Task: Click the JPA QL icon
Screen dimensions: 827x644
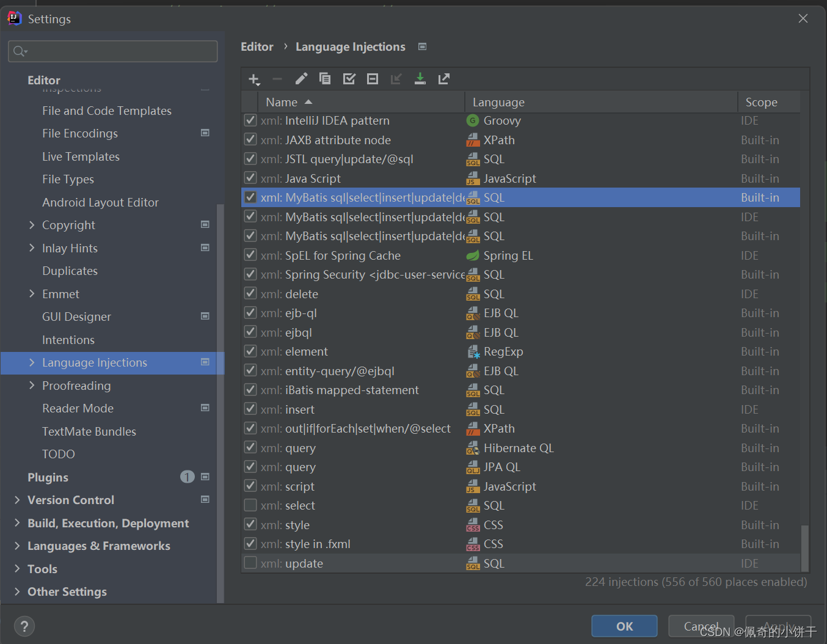Action: coord(473,467)
